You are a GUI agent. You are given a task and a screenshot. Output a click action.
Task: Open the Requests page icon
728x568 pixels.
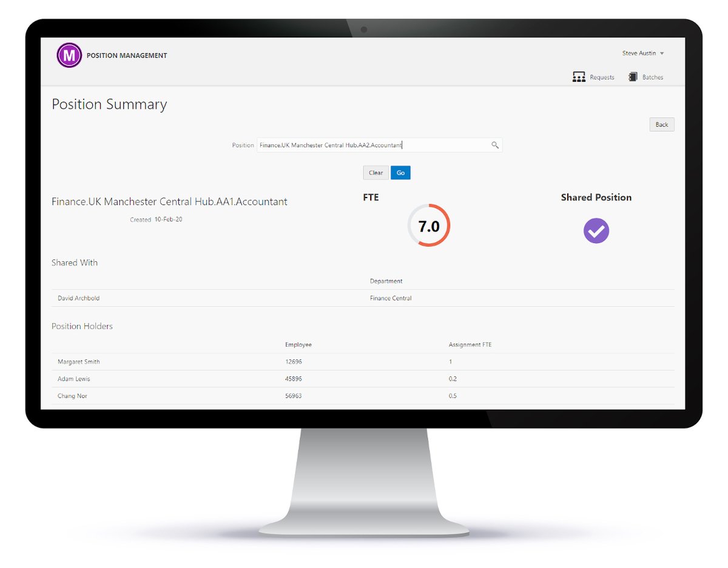(x=579, y=77)
